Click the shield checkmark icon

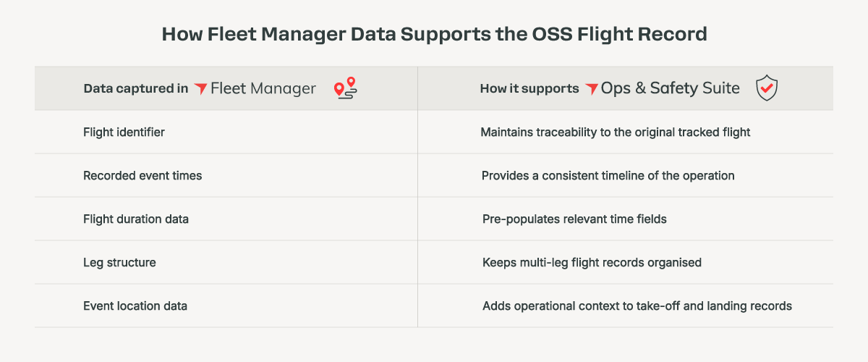click(x=767, y=88)
